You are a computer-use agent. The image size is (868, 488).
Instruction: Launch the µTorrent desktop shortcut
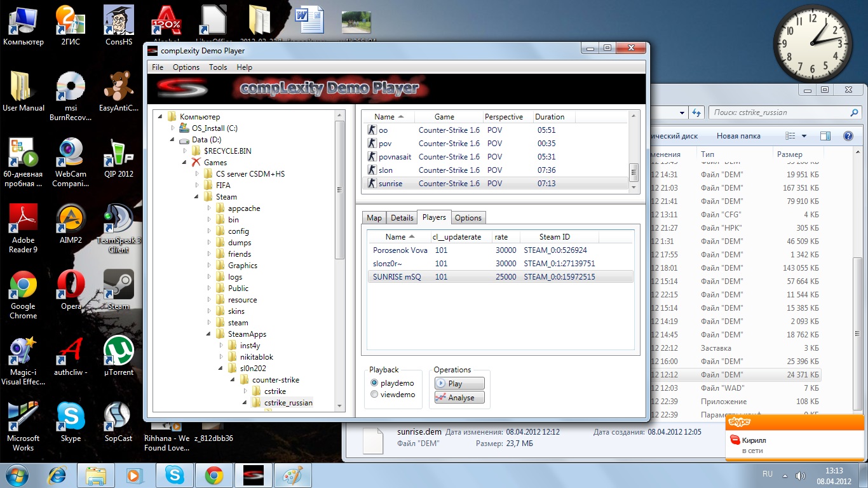(119, 356)
